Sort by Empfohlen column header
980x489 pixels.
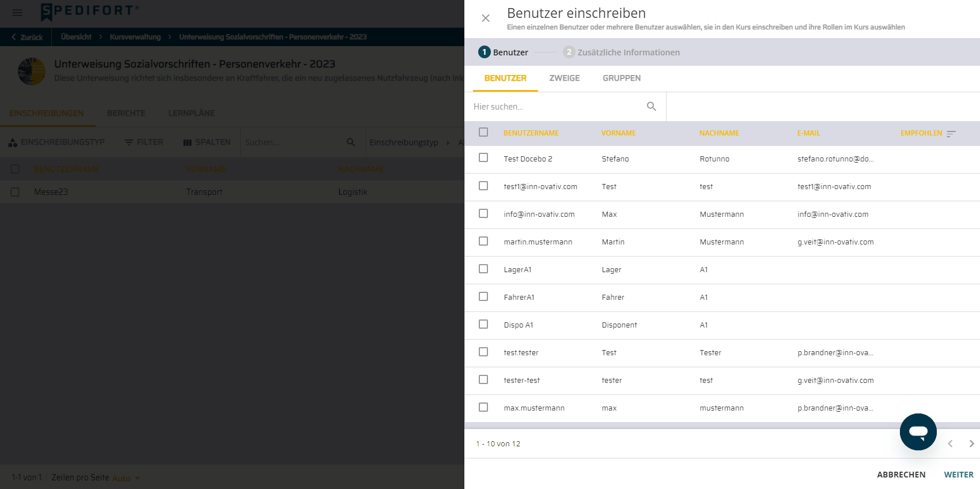[x=921, y=133]
